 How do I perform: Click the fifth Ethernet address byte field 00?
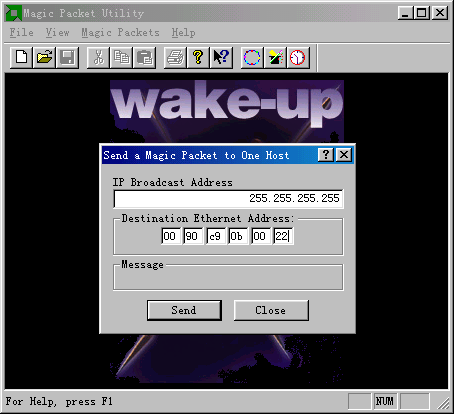click(x=261, y=236)
